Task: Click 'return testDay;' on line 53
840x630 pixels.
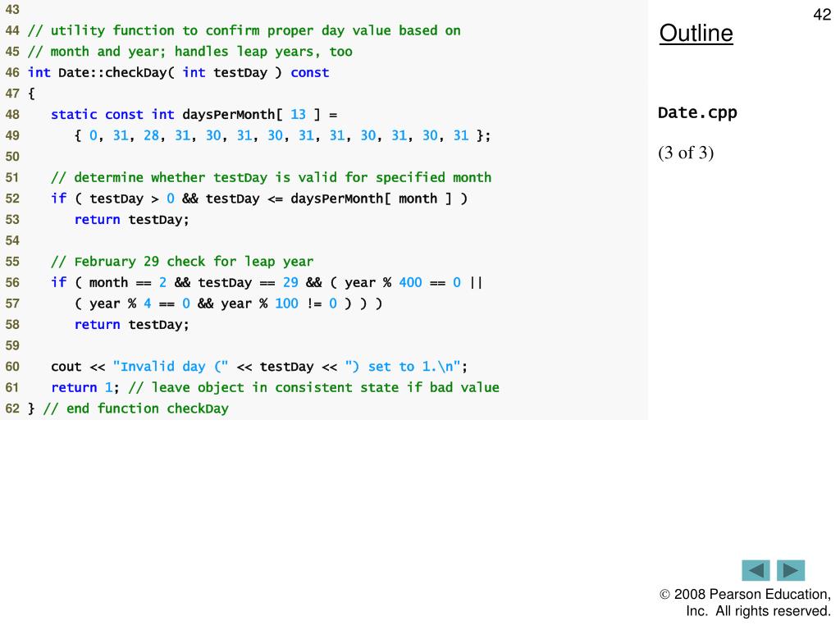Action: (x=132, y=220)
